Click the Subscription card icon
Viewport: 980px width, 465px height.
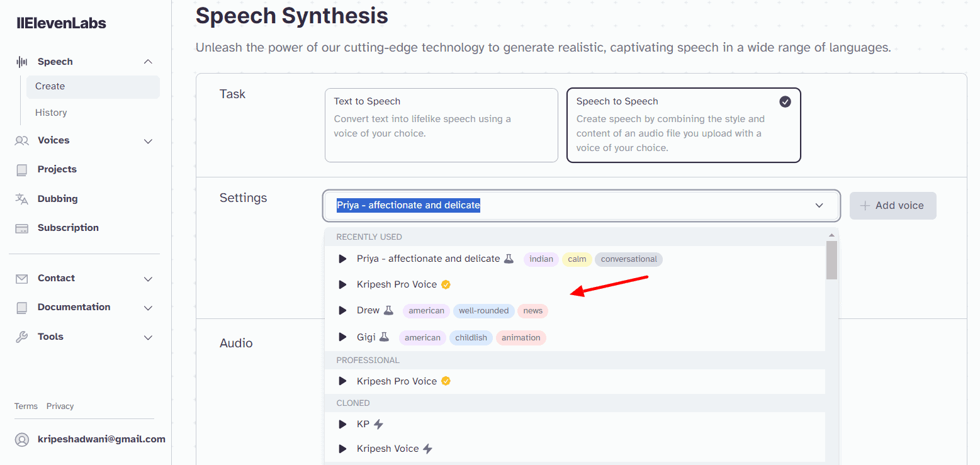22,228
